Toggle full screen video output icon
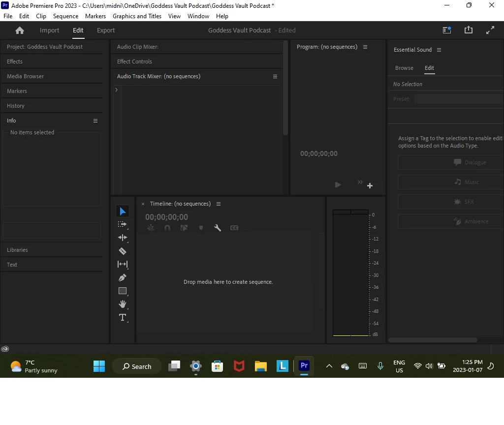504x425 pixels. [490, 30]
